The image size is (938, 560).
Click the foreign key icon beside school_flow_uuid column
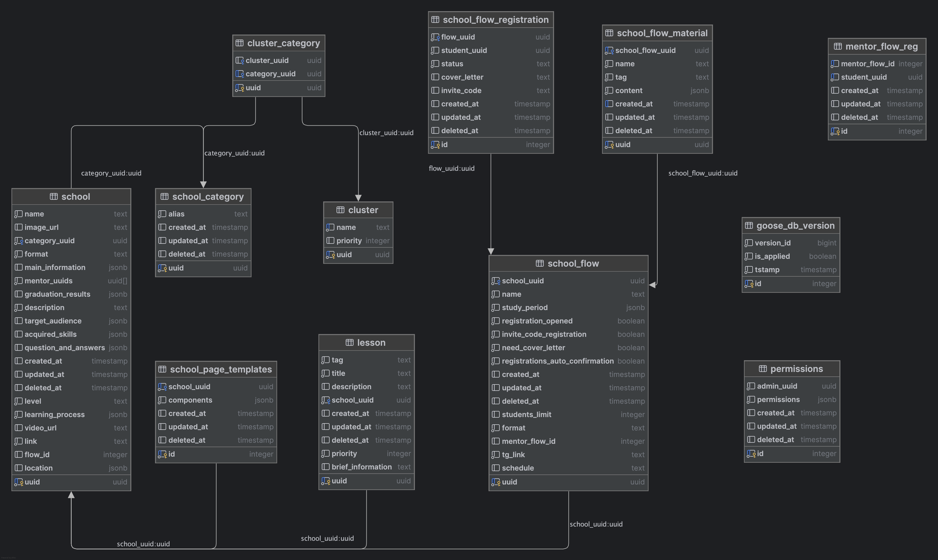click(x=609, y=50)
